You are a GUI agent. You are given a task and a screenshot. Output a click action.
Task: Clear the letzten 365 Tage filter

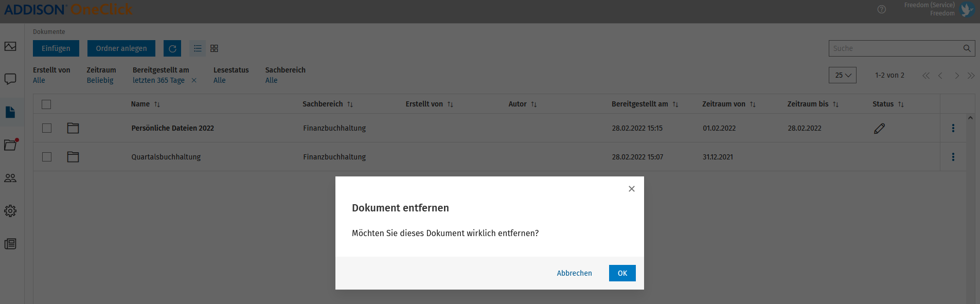(194, 80)
